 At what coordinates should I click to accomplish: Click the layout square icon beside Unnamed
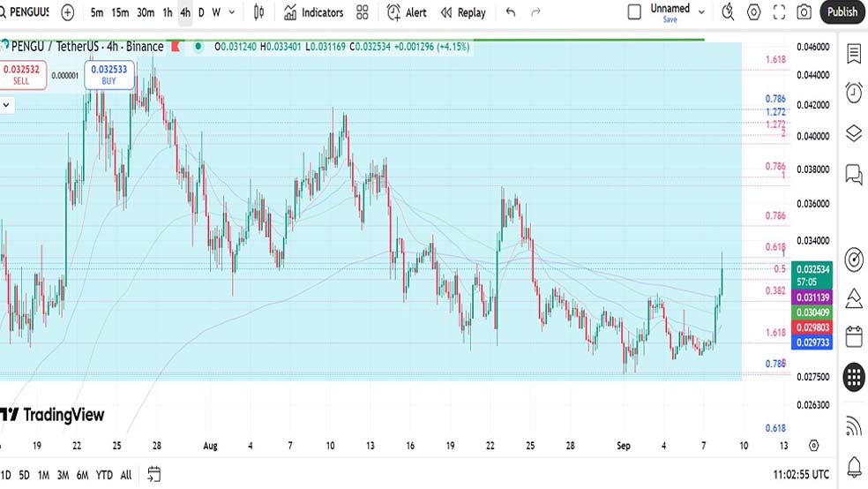pos(634,12)
